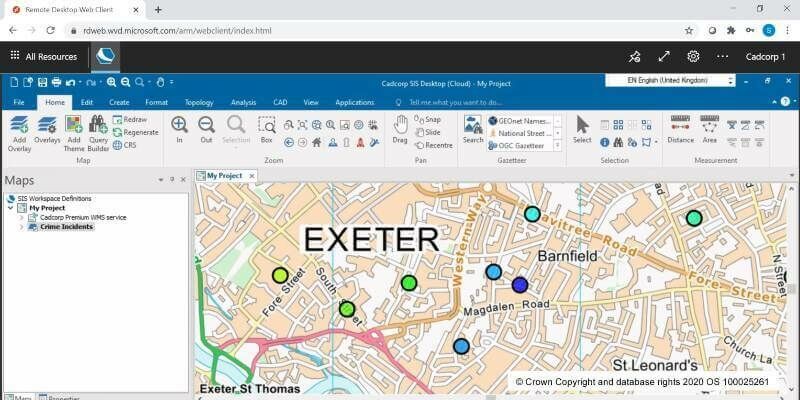Enter full screen with the arrows icon
Viewport: 800px width, 400px height.
pyautogui.click(x=664, y=57)
